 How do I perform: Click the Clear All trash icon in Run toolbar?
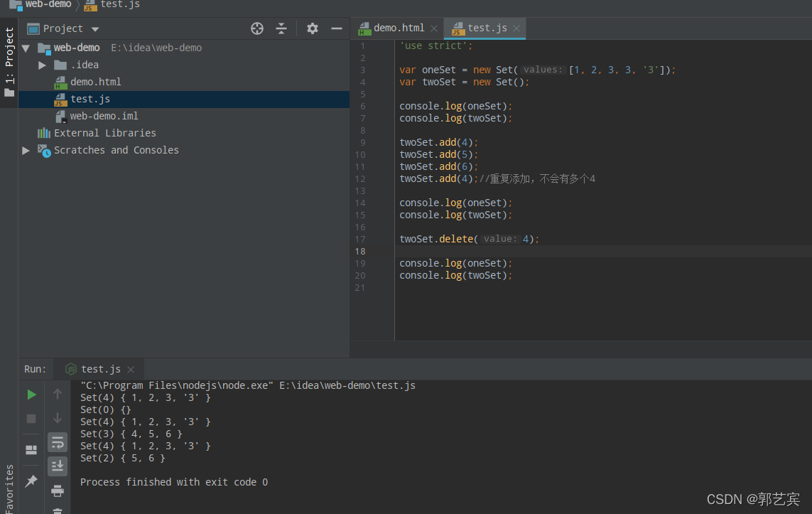[x=58, y=511]
